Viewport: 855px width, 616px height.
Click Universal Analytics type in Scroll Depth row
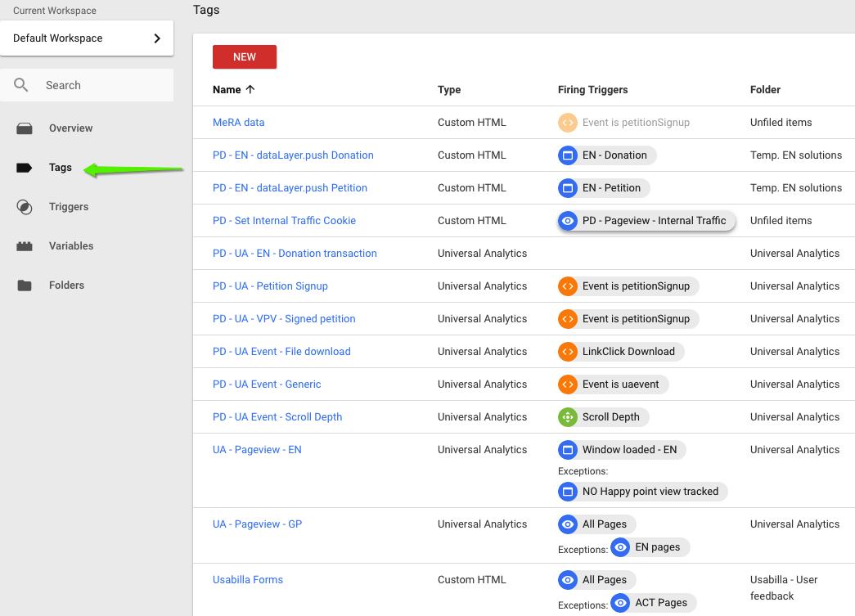[482, 417]
